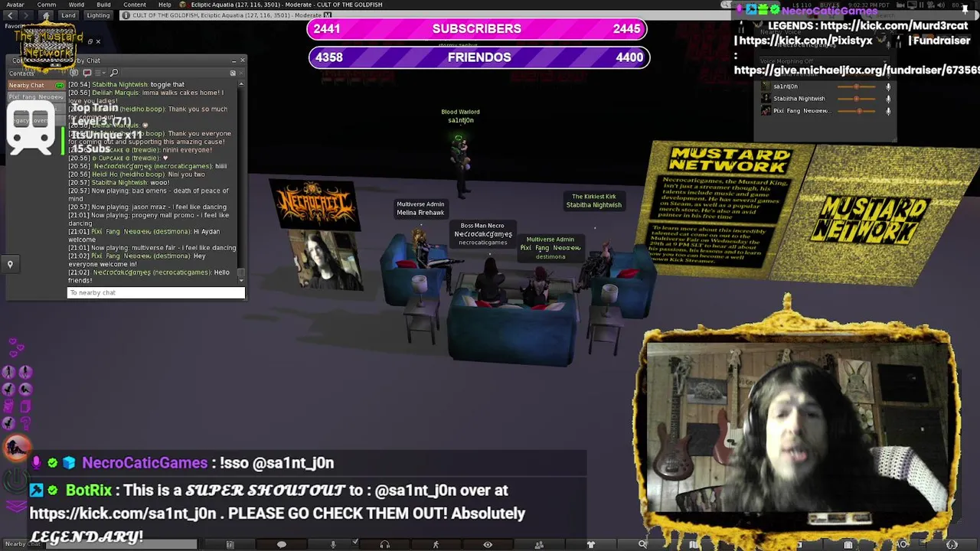Adjust Pixi Fang voice volume slider
Image resolution: width=980 pixels, height=551 pixels.
pyautogui.click(x=856, y=111)
